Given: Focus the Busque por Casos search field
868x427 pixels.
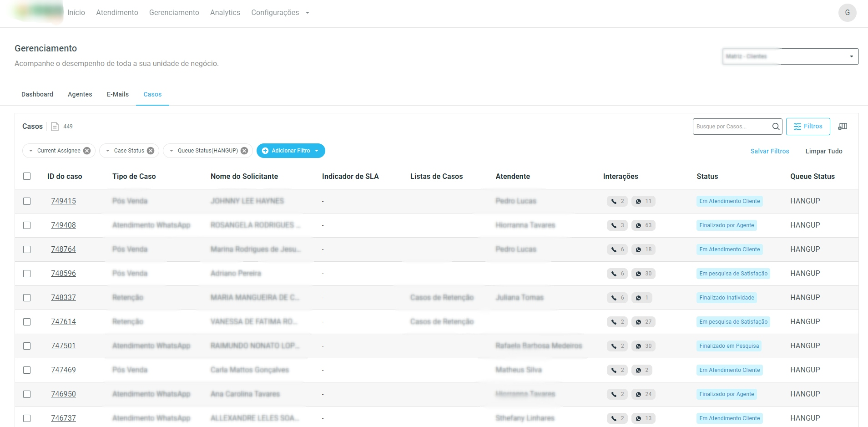Looking at the screenshot, I should (732, 127).
